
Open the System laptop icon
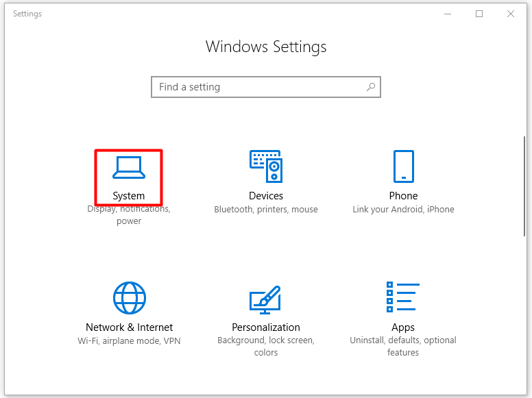click(x=129, y=167)
